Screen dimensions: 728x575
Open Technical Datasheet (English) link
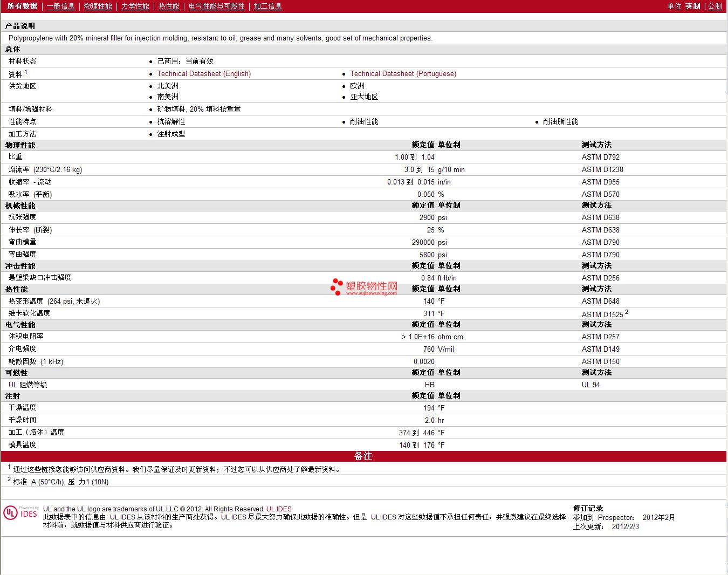click(x=204, y=74)
